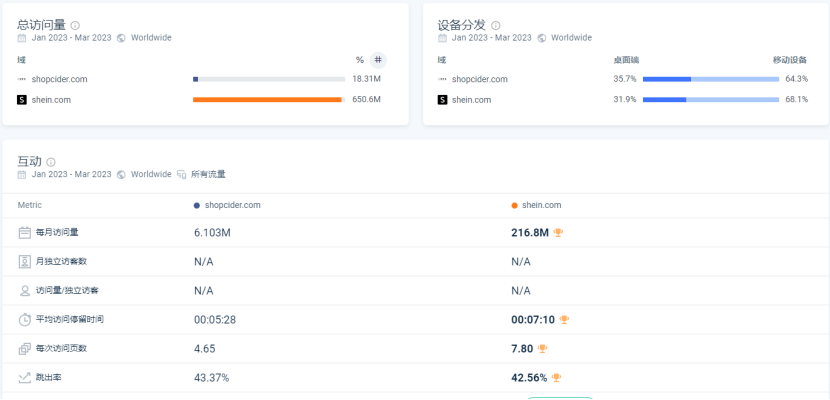The height and width of the screenshot is (400, 830).
Task: Open shein.com link in 设备分发 panel
Action: pyautogui.click(x=471, y=99)
